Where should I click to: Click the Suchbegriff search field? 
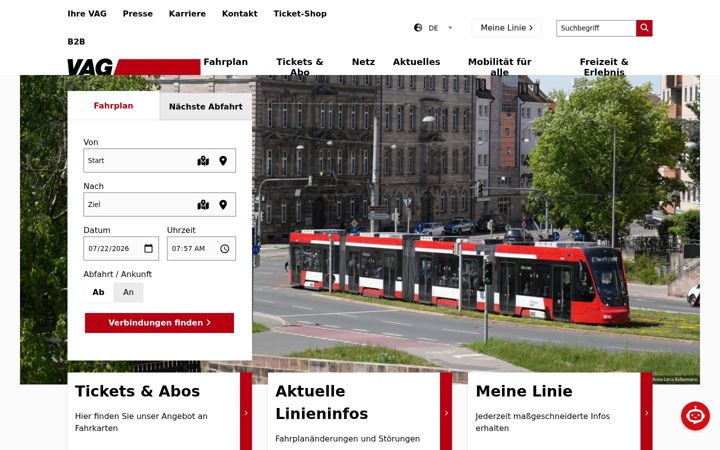pos(596,28)
